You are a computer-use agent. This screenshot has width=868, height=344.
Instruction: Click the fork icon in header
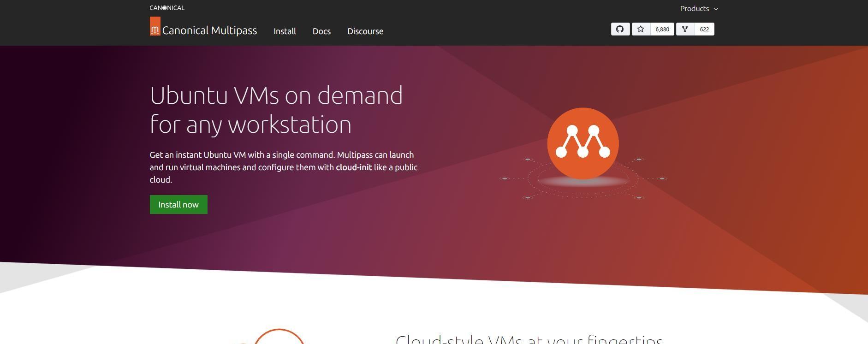685,30
